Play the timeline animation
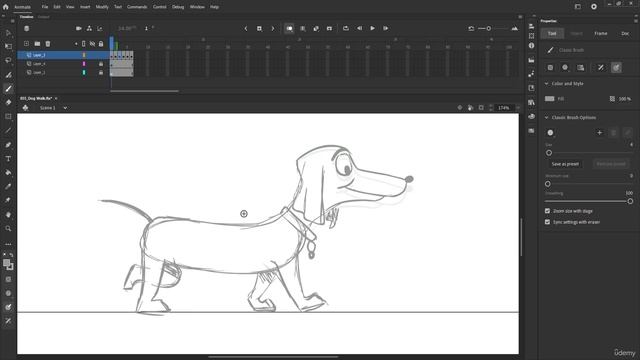 point(372,29)
